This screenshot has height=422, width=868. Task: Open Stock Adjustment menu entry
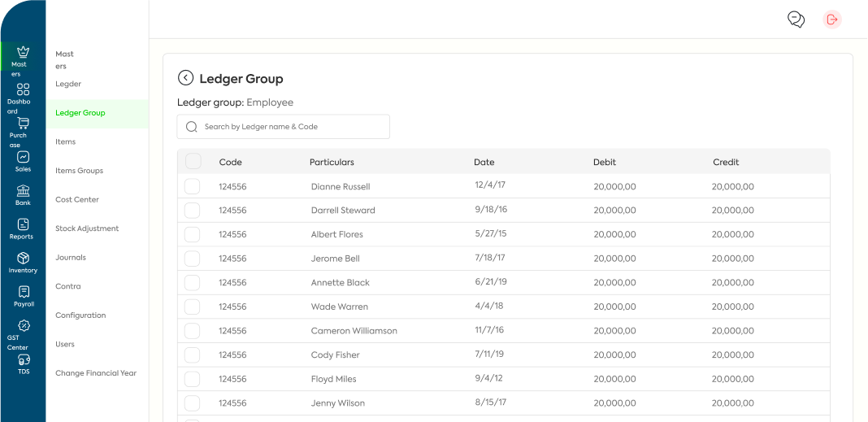pyautogui.click(x=87, y=228)
